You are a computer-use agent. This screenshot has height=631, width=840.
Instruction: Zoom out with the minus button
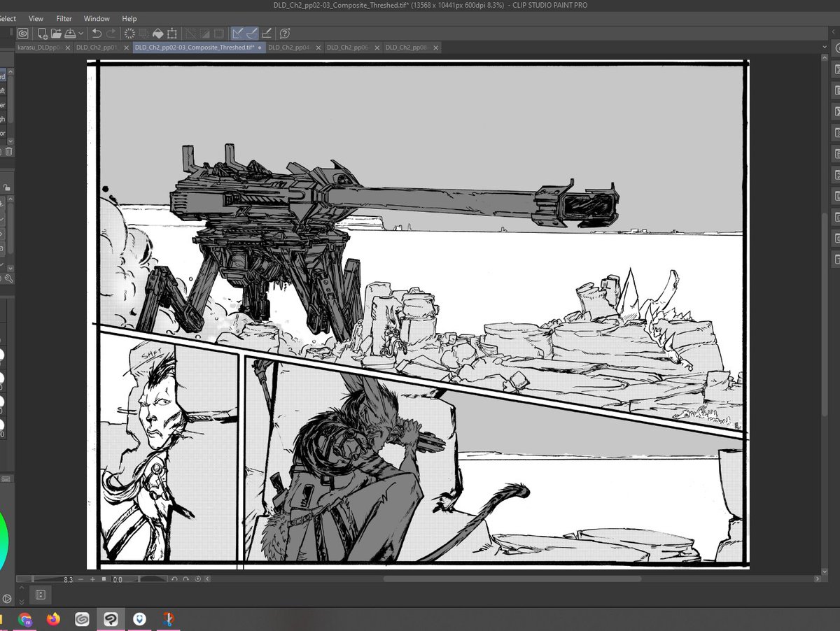point(80,579)
